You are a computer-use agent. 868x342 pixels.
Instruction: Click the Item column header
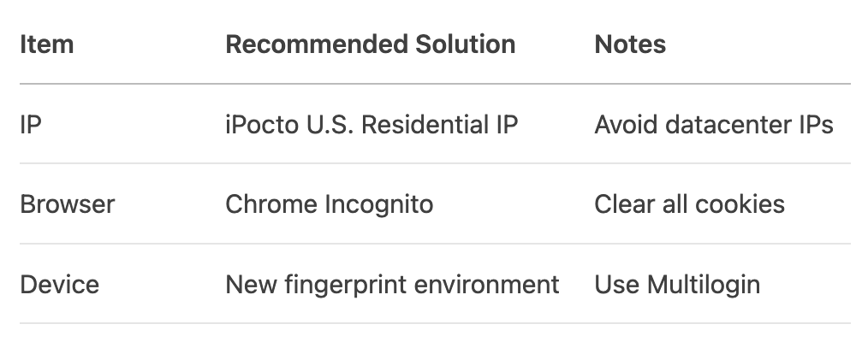(x=46, y=44)
